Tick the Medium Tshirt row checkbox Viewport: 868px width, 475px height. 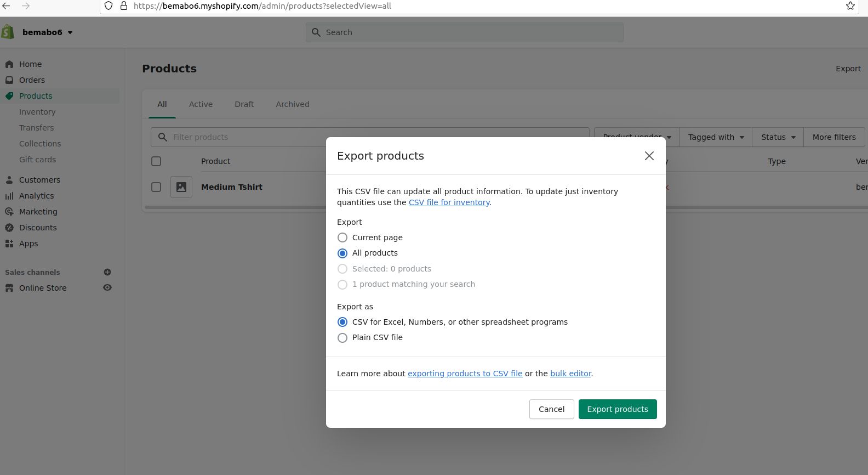click(x=156, y=187)
